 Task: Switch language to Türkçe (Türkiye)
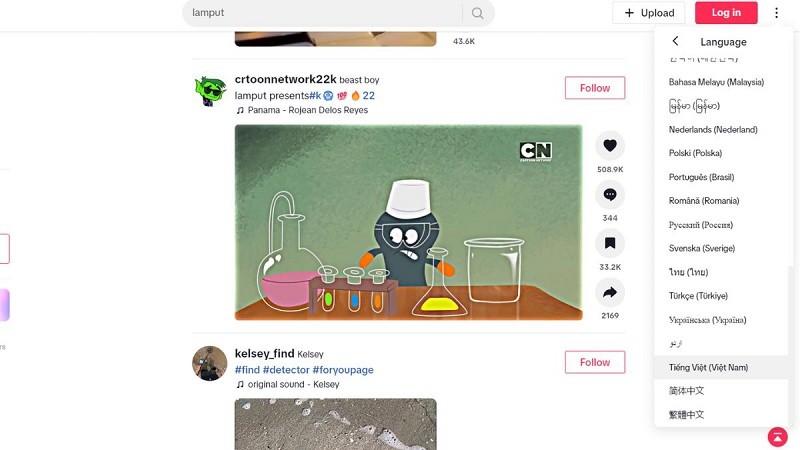click(x=698, y=296)
